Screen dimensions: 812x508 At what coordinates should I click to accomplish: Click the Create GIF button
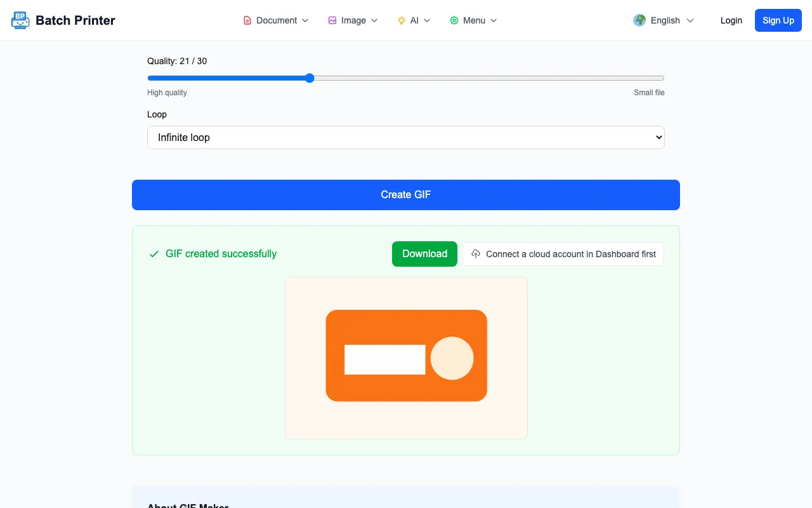click(x=406, y=195)
